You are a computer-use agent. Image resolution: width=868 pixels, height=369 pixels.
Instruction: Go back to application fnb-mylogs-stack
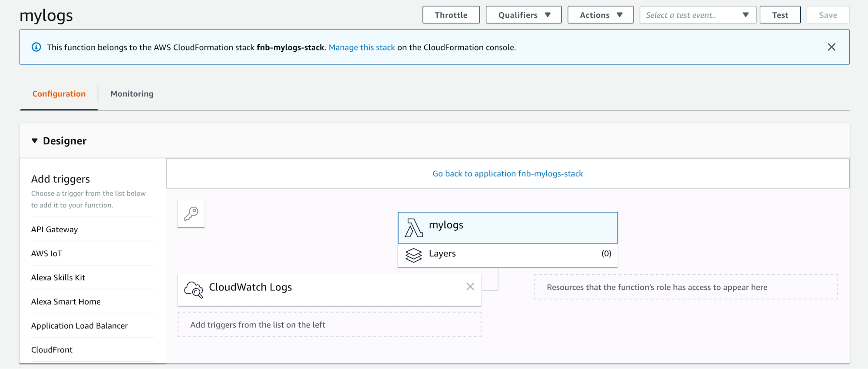coord(508,173)
